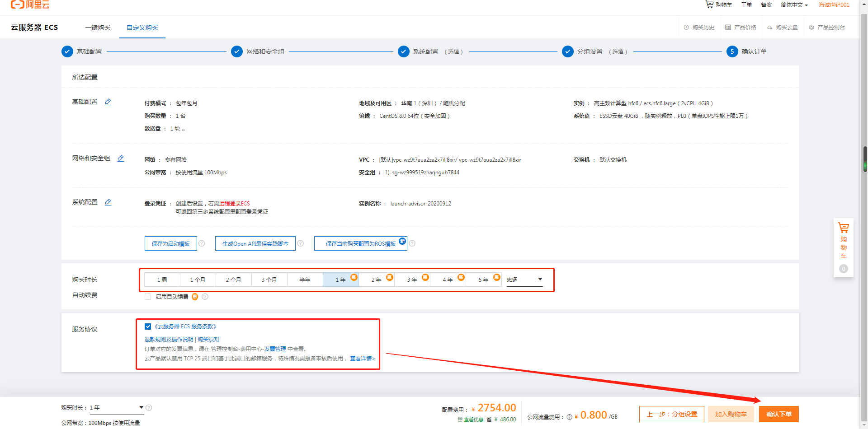Click help icon next to 公网流量费用

coord(570,417)
